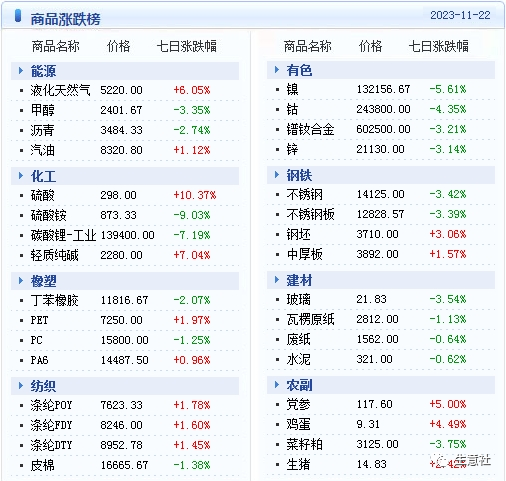
Task: Open the 党参 commodity
Action: (x=298, y=404)
